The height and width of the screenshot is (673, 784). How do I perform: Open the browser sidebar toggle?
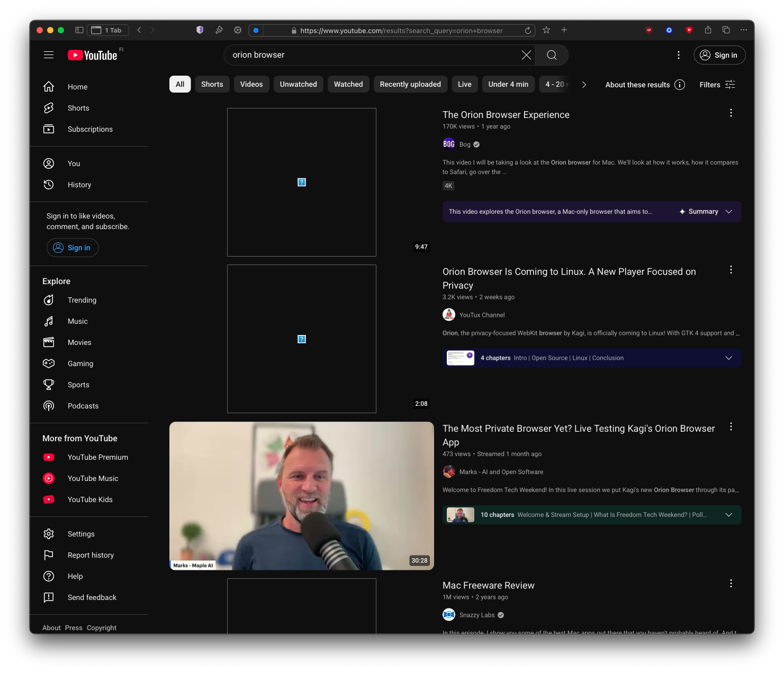pyautogui.click(x=79, y=30)
